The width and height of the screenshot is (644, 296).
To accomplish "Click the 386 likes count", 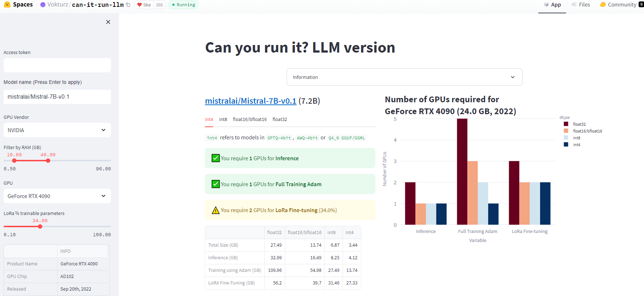I will tap(159, 5).
